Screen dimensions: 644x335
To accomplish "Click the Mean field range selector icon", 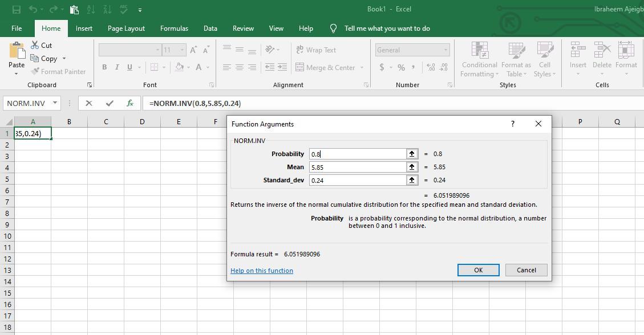I will [x=411, y=167].
